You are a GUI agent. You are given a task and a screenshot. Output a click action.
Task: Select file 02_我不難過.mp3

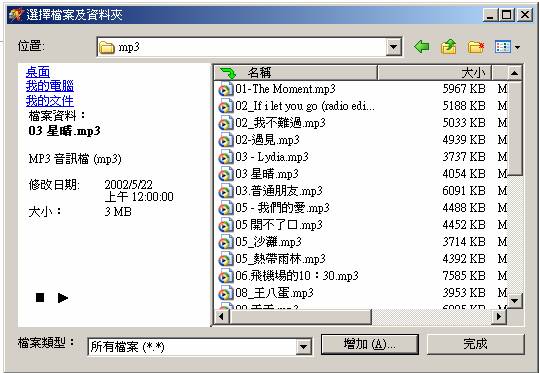(x=280, y=123)
